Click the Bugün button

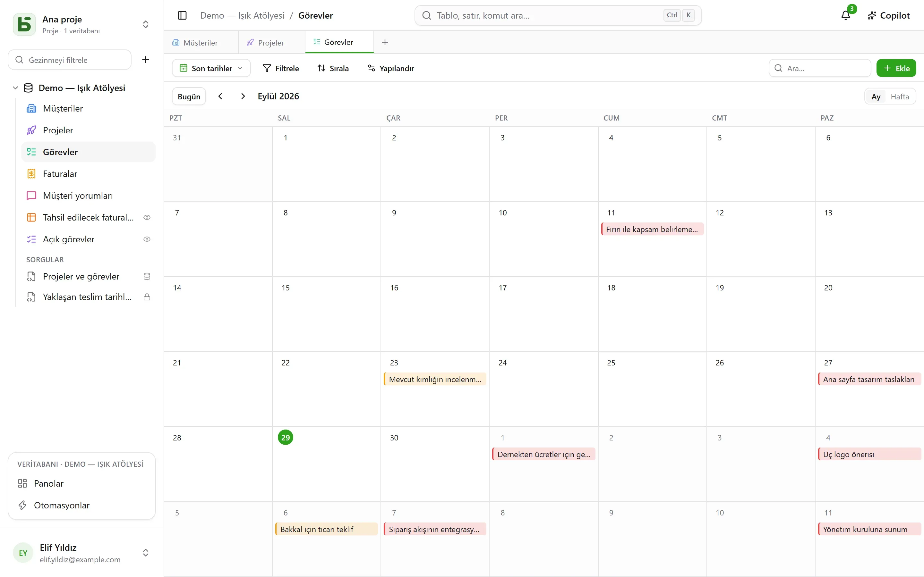click(x=189, y=96)
